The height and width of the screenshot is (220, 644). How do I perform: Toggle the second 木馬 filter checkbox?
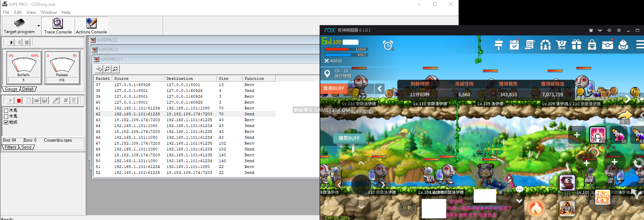[6, 116]
